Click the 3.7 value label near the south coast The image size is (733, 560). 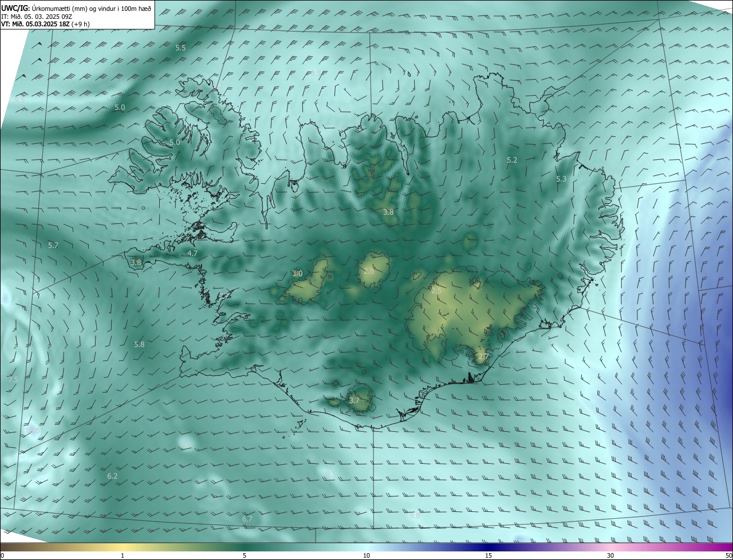click(x=354, y=400)
